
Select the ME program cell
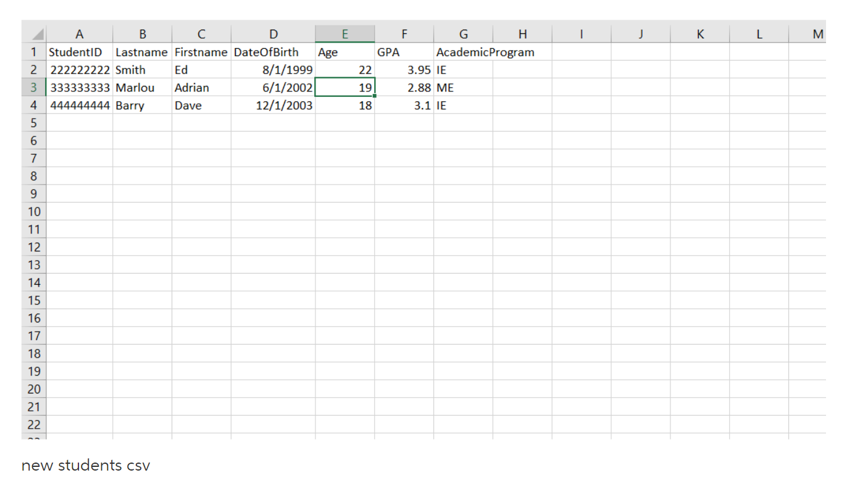pyautogui.click(x=464, y=88)
